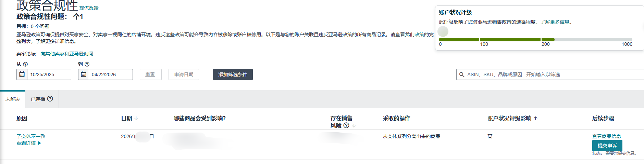Click the help icon next to 到
The image size is (644, 164).
point(87,64)
